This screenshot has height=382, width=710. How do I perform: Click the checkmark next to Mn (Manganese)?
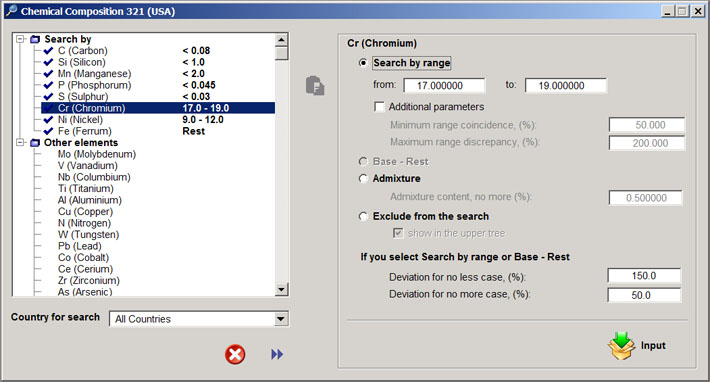coord(48,74)
